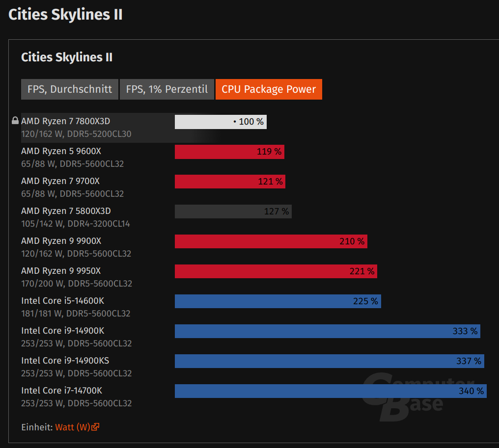Click the AMD Ryzen 5 9600X label
The width and height of the screenshot is (499, 448).
pos(61,151)
